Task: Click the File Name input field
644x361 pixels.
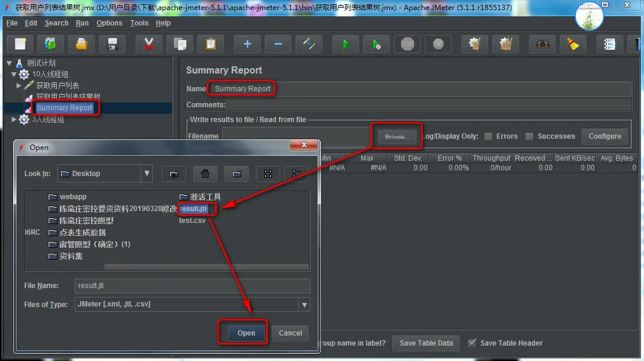Action: point(192,286)
